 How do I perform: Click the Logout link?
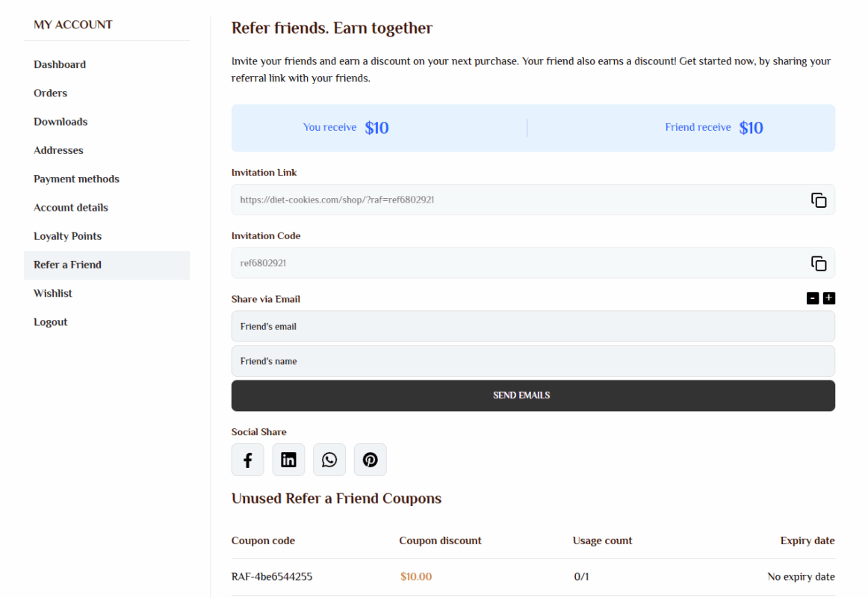pyautogui.click(x=51, y=322)
